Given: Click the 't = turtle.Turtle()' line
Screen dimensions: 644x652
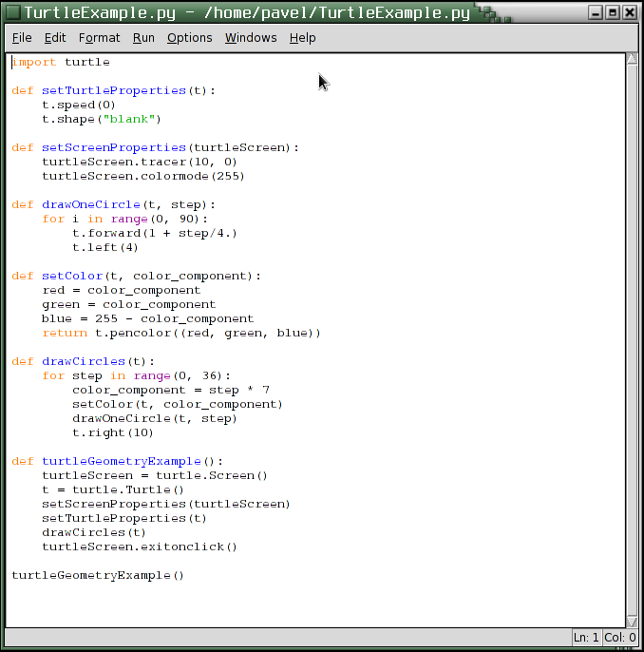Looking at the screenshot, I should pyautogui.click(x=113, y=489).
